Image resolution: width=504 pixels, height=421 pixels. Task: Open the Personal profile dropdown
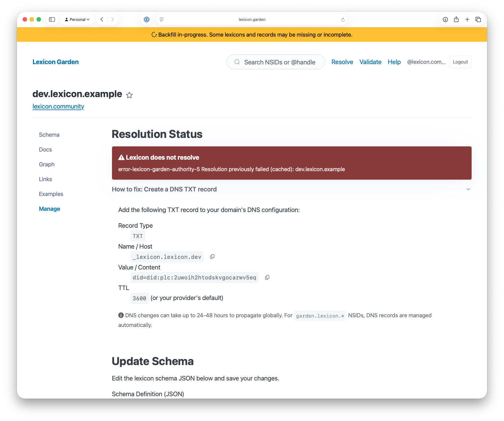pos(77,19)
